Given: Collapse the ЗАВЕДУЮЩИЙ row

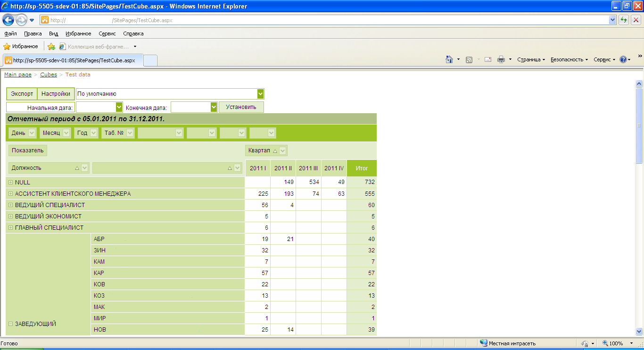Looking at the screenshot, I should coord(10,324).
